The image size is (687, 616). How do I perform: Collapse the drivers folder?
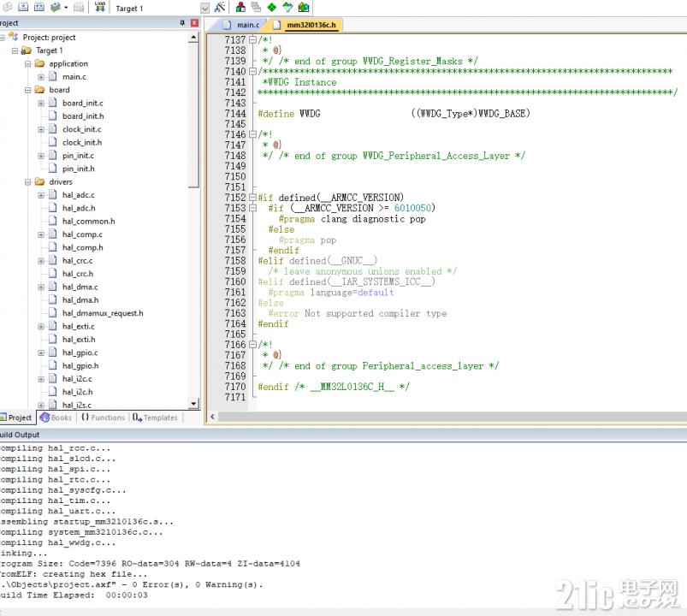(x=27, y=182)
